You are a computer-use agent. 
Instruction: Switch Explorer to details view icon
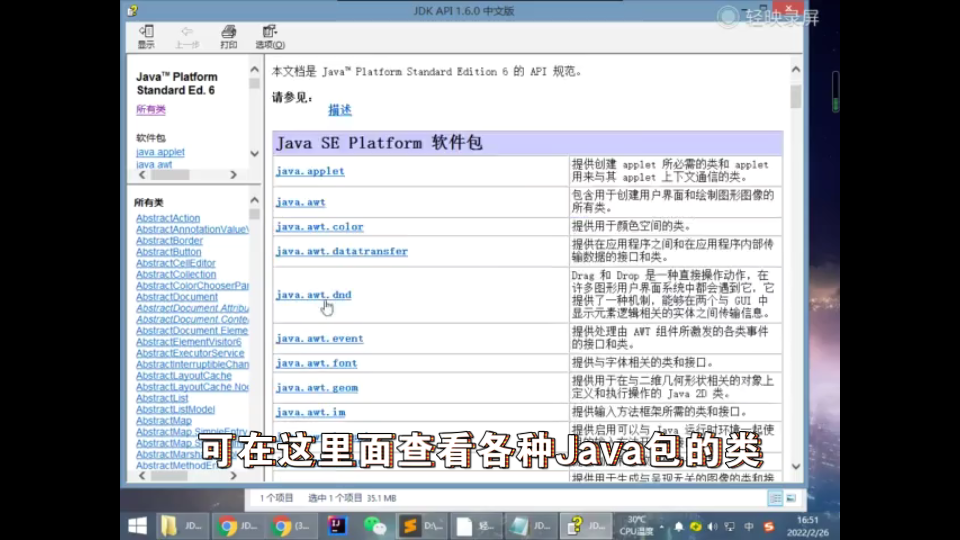click(x=774, y=498)
